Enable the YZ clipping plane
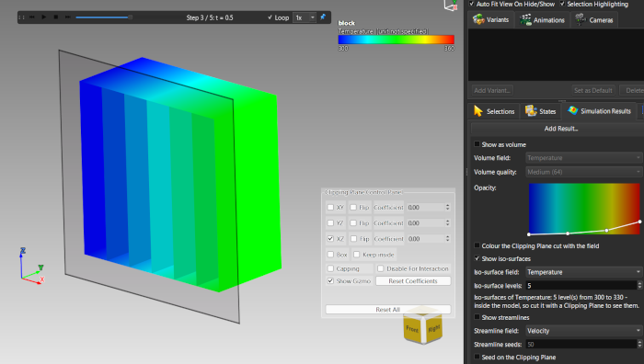Screen dimensions: 644x364 click(330, 222)
